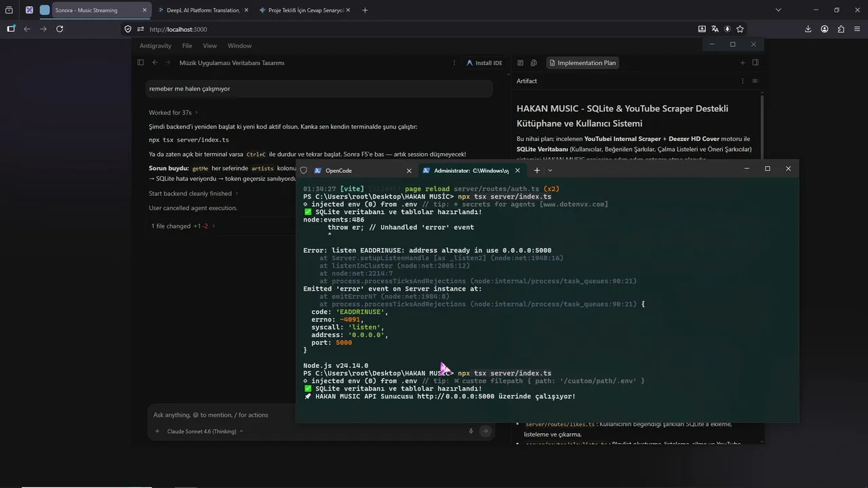Screen dimensions: 868x488
Task: Open the Antigravity menu
Action: tap(156, 45)
